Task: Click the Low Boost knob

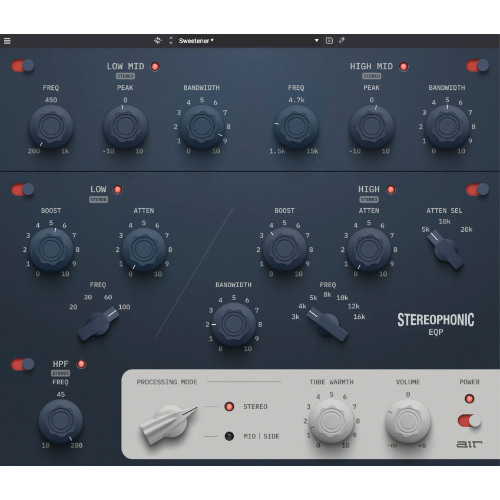Action: [x=51, y=249]
